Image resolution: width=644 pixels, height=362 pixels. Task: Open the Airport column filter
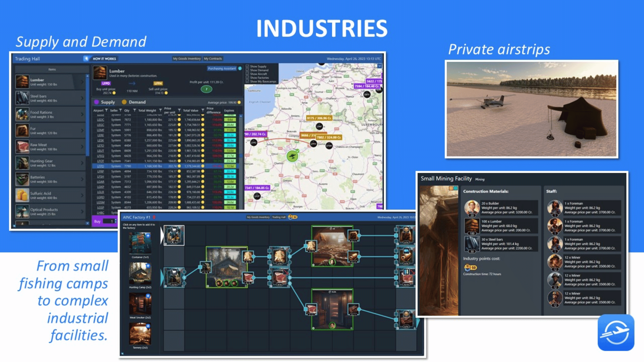pyautogui.click(x=106, y=110)
